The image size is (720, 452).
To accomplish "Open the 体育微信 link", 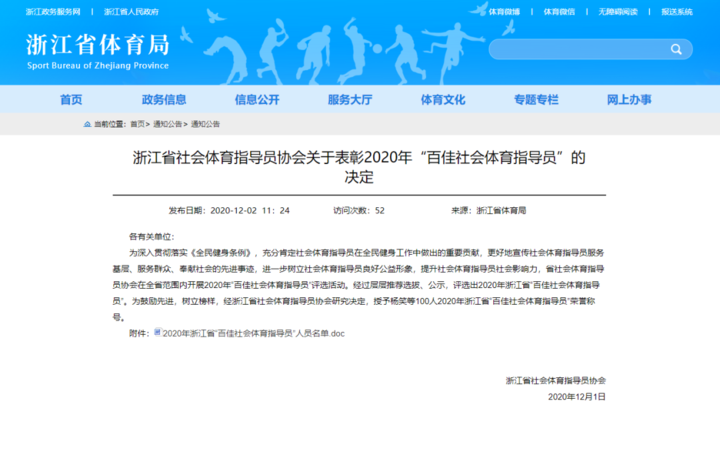I will click(x=558, y=12).
